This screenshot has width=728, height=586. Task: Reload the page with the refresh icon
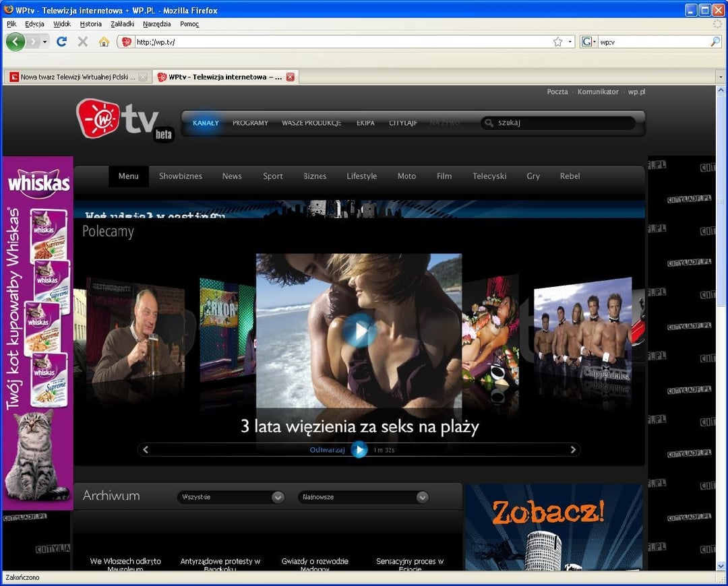click(x=61, y=42)
